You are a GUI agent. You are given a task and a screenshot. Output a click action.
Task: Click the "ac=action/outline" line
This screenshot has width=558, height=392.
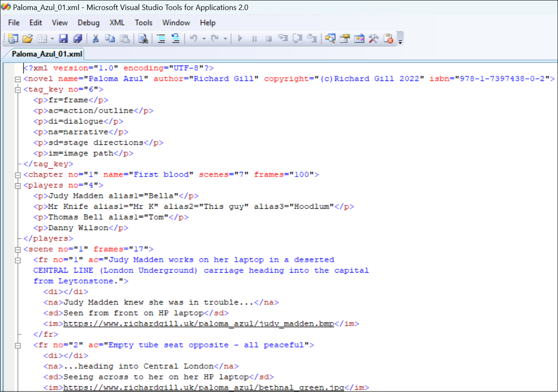pos(94,111)
